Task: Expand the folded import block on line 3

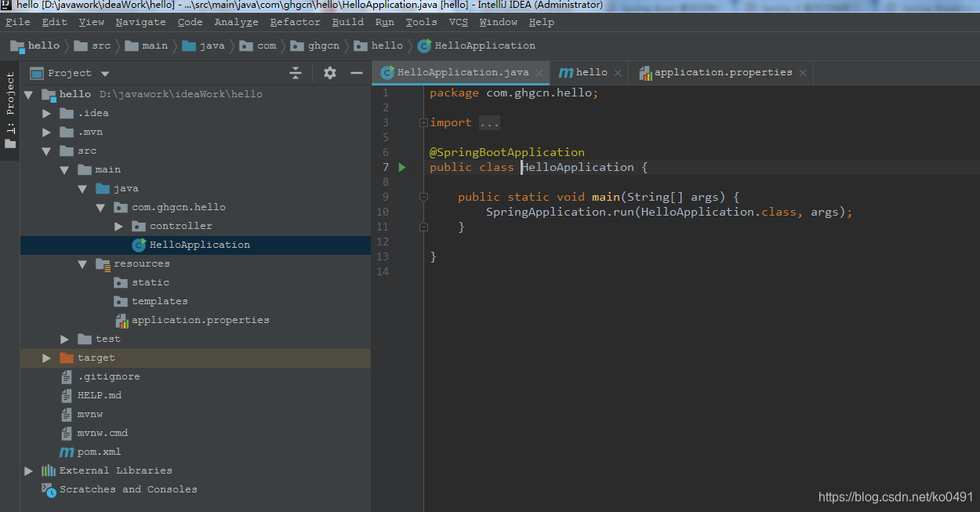Action: [x=423, y=122]
